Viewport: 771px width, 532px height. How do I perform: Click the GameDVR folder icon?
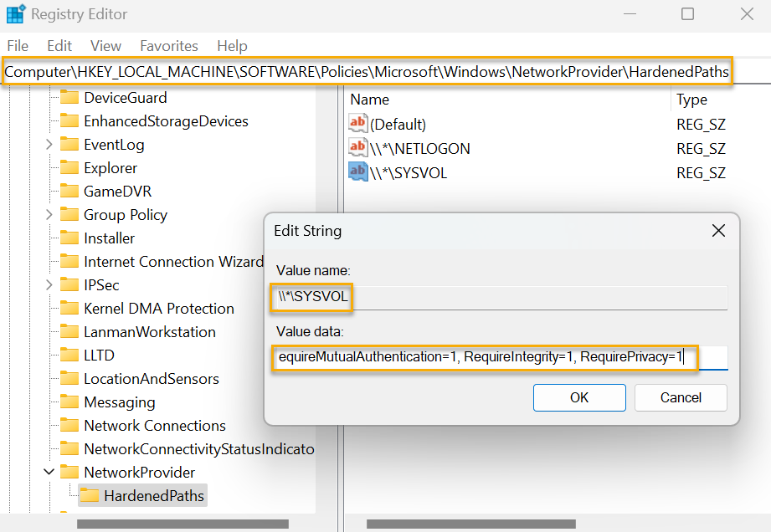pyautogui.click(x=69, y=191)
